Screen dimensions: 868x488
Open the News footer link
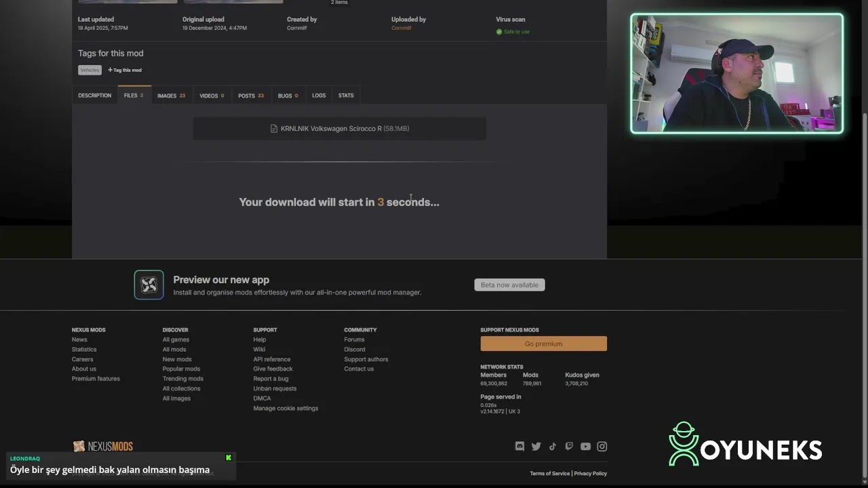(79, 340)
